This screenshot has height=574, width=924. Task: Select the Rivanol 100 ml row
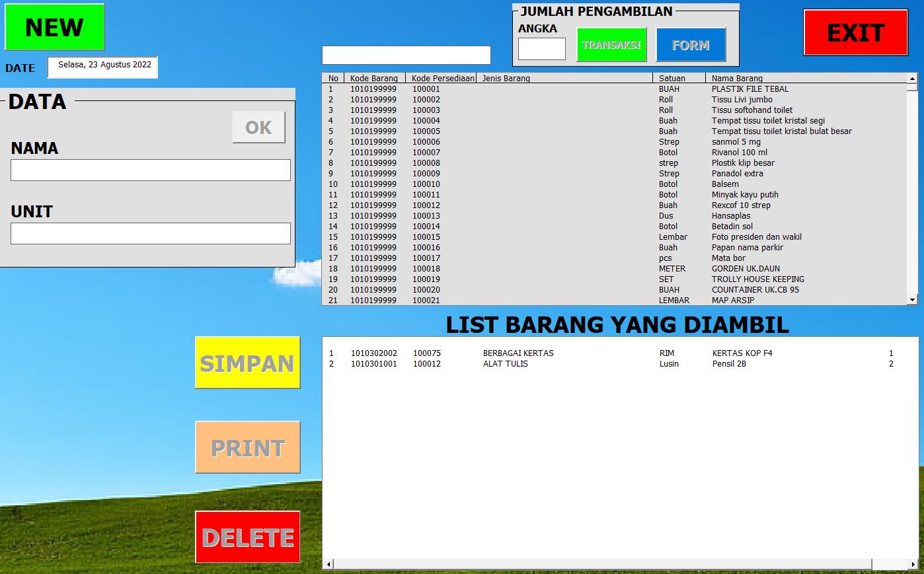[615, 153]
